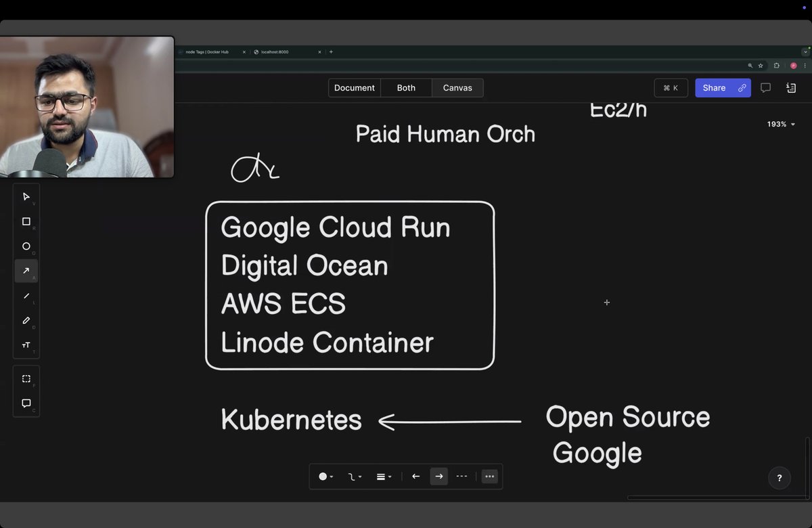Select the freehand scribble drawing
This screenshot has width=812, height=528.
click(x=254, y=169)
